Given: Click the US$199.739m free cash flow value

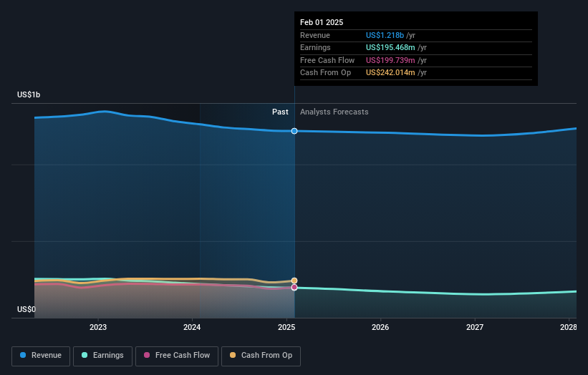Looking at the screenshot, I should coord(390,60).
